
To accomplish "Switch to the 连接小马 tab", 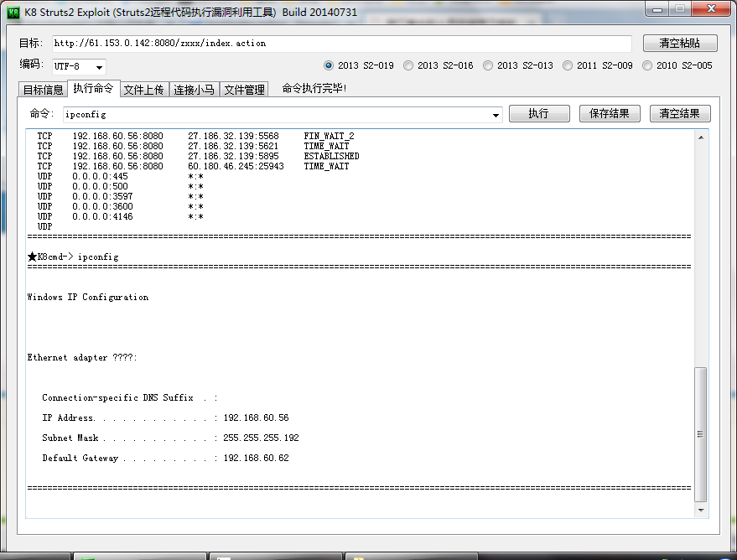I will click(x=194, y=89).
